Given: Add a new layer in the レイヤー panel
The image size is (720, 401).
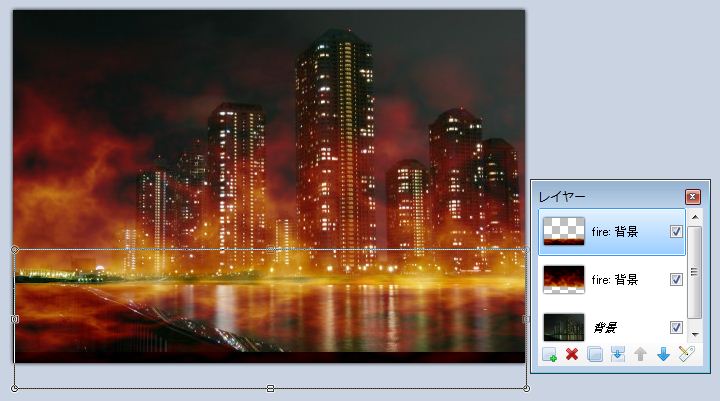Looking at the screenshot, I should [549, 355].
